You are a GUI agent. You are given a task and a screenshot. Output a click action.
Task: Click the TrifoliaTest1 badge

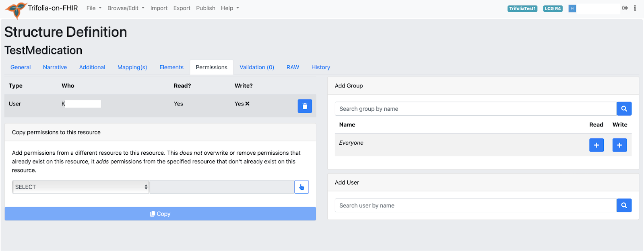tap(522, 8)
